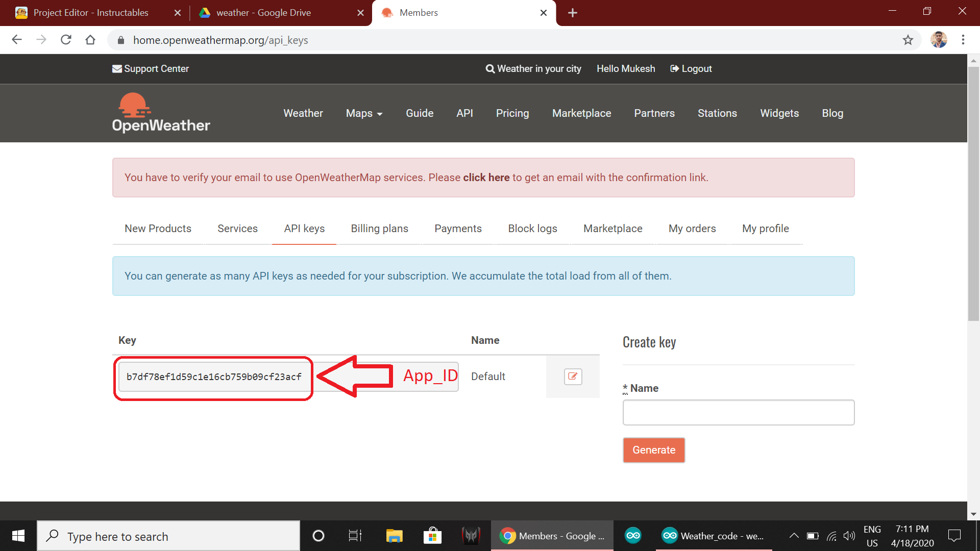Open the volume speaker icon

[849, 536]
